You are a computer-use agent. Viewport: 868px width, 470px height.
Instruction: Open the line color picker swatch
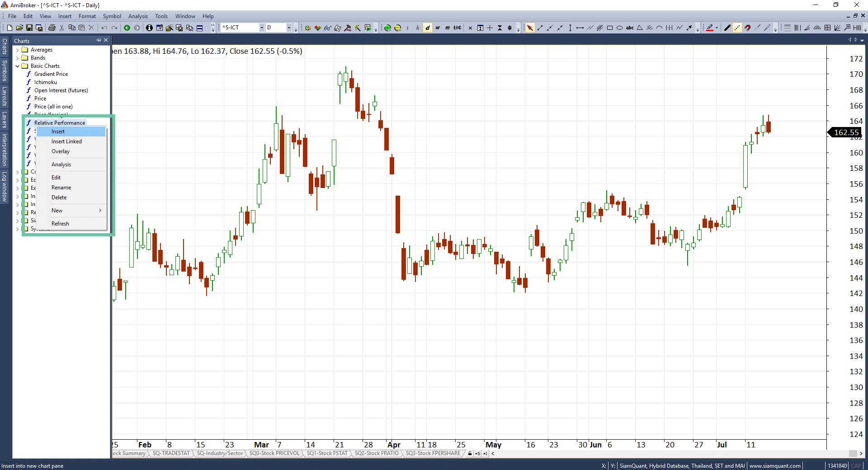click(710, 28)
